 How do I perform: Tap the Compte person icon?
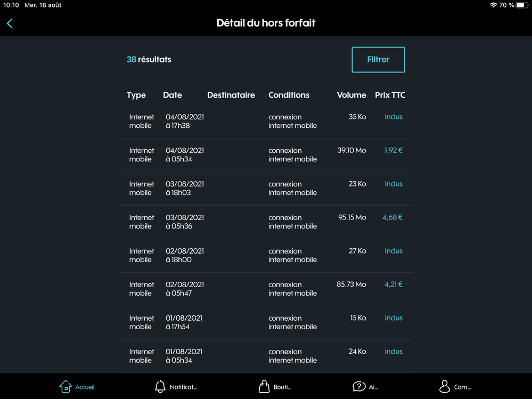445,386
